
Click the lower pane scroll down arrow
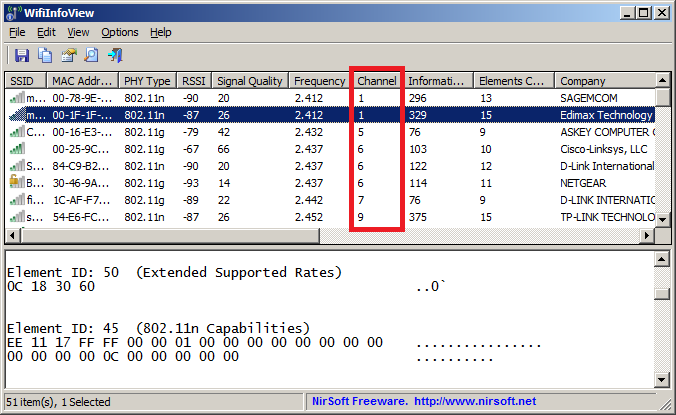(661, 380)
